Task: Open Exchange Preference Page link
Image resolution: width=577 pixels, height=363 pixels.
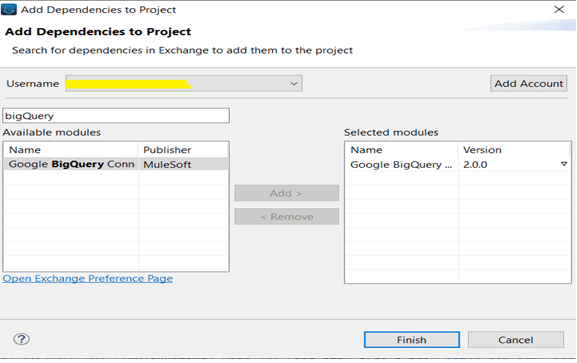Action: pos(88,278)
